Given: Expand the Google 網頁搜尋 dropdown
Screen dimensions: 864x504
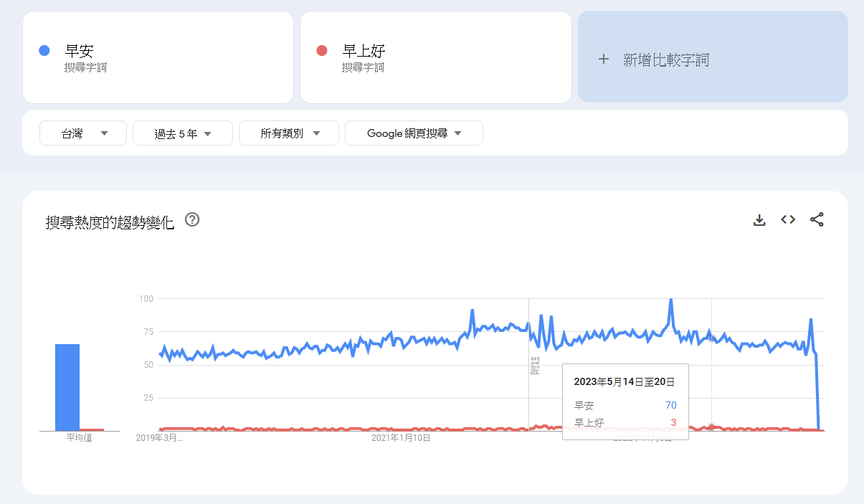Looking at the screenshot, I should (x=414, y=133).
